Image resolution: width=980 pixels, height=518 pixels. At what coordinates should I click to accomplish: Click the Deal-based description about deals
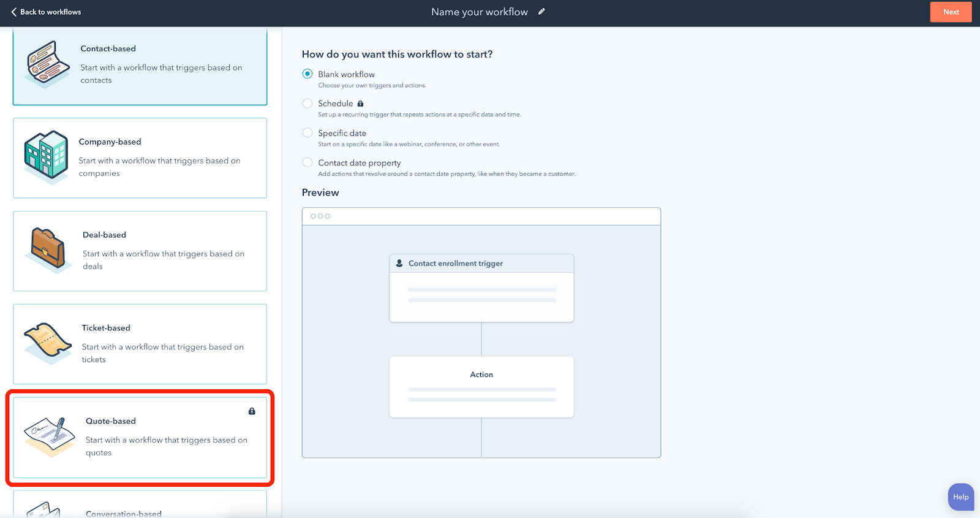tap(164, 260)
